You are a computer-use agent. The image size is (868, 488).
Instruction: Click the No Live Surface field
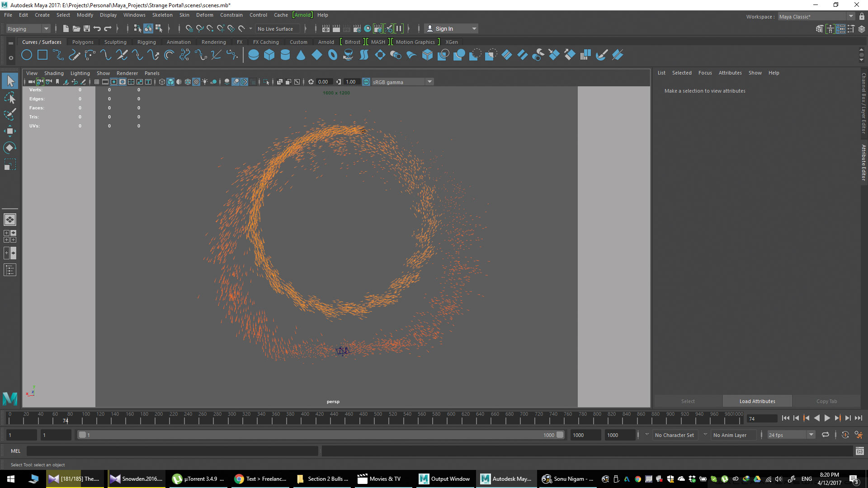click(x=278, y=29)
